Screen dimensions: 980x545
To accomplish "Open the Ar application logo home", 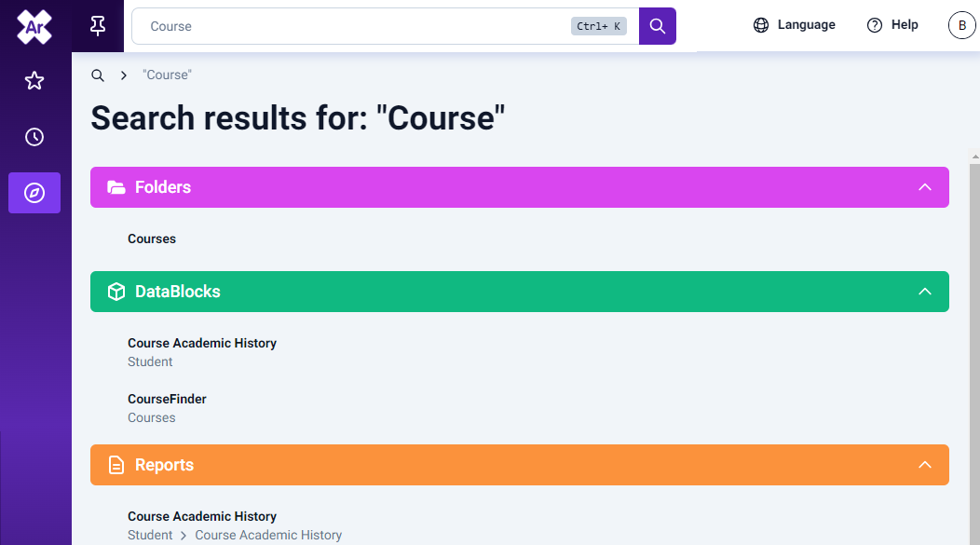I will 34,27.
